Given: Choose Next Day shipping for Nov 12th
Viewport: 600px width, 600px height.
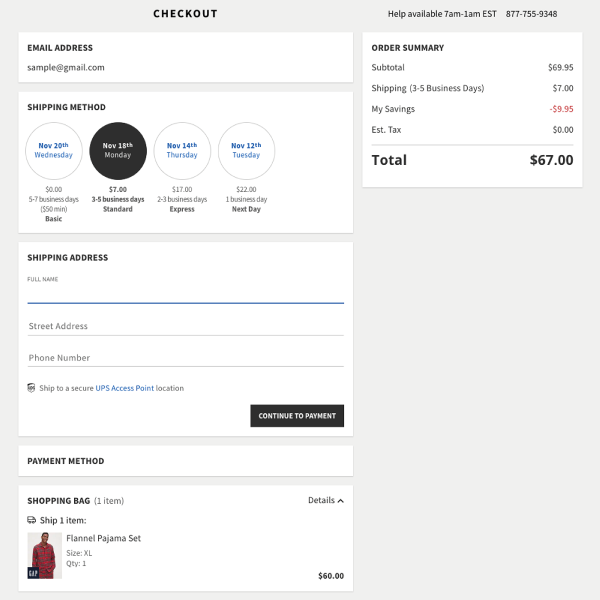Looking at the screenshot, I should point(246,151).
